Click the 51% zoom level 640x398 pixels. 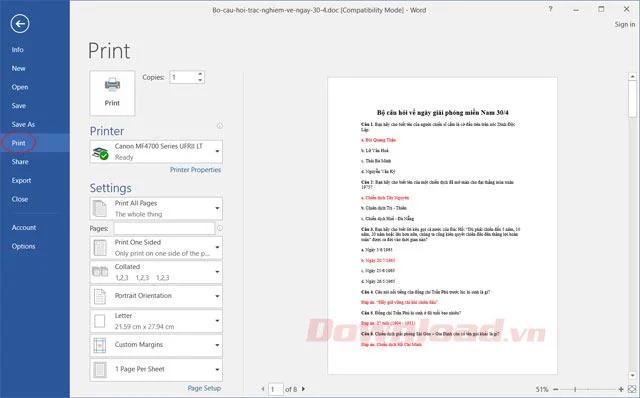tap(542, 389)
